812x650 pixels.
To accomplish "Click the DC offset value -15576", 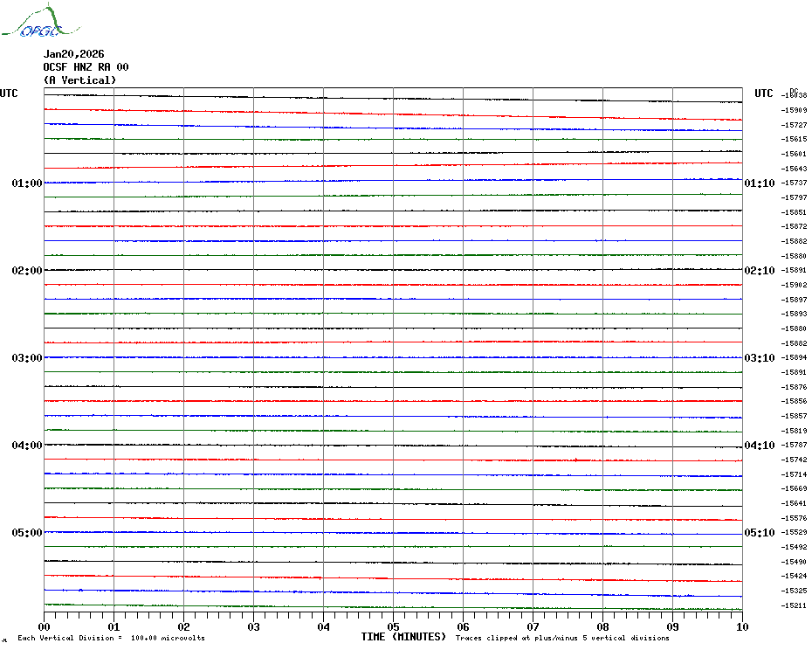I will pos(794,518).
